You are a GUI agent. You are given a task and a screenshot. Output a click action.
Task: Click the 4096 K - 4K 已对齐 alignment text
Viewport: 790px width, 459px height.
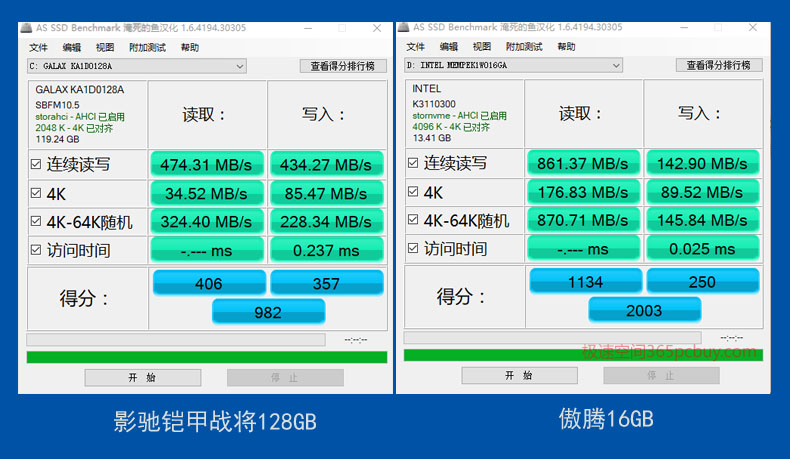click(x=451, y=127)
